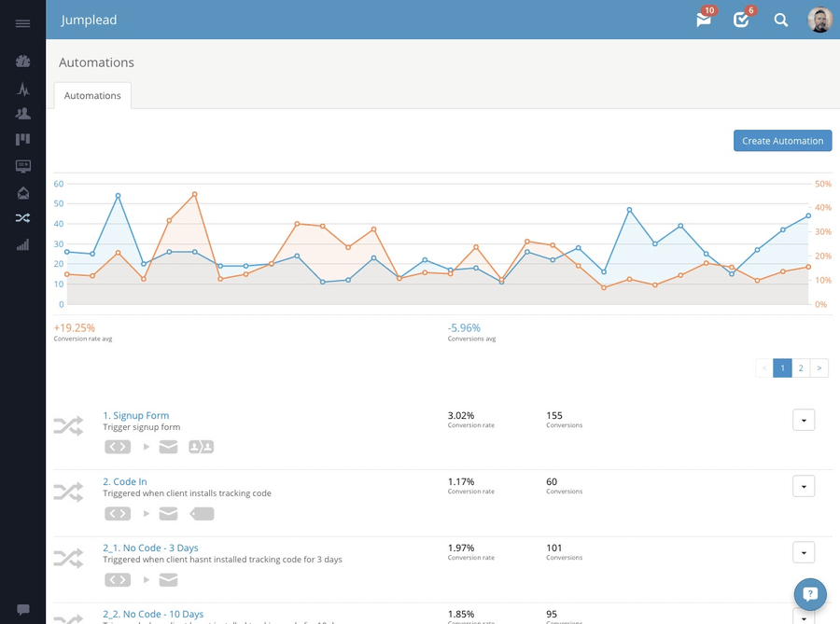Expand the dropdown for 1. Signup Form
The height and width of the screenshot is (624, 840).
click(804, 420)
